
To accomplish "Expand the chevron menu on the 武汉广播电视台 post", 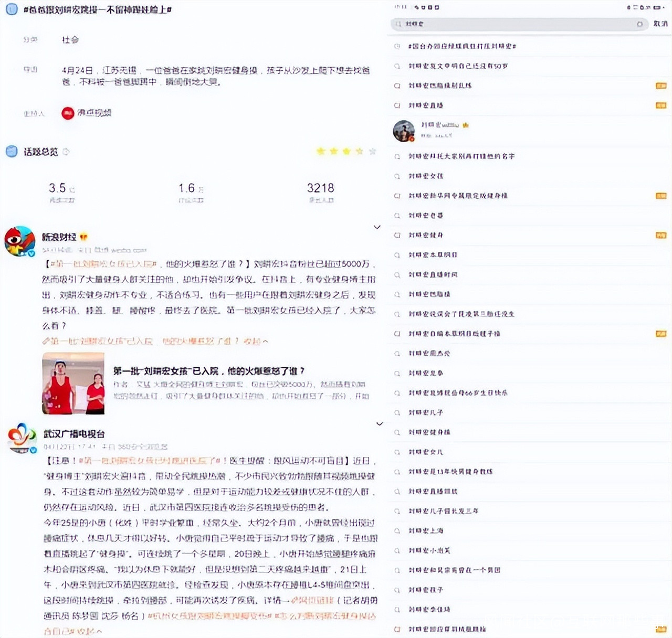I will click(x=380, y=424).
